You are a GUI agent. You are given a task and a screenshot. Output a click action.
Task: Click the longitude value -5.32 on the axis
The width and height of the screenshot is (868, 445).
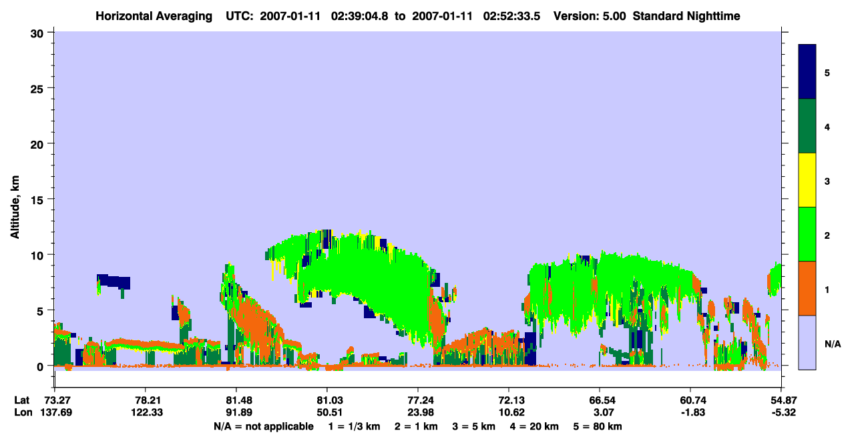pyautogui.click(x=781, y=412)
